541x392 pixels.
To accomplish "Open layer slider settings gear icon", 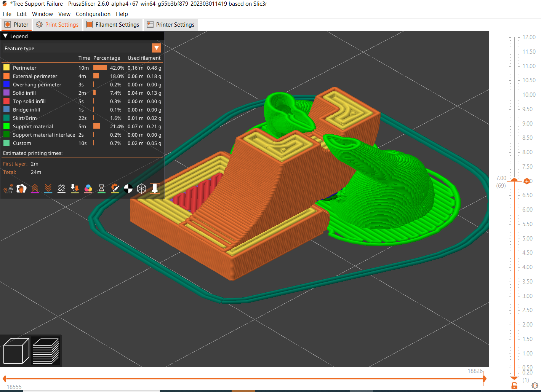I will point(535,386).
